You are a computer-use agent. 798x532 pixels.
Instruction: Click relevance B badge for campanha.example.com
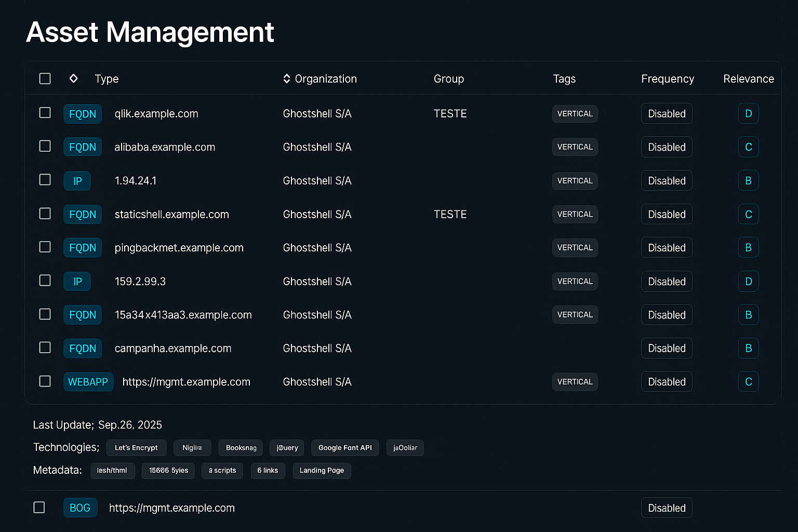pos(748,348)
